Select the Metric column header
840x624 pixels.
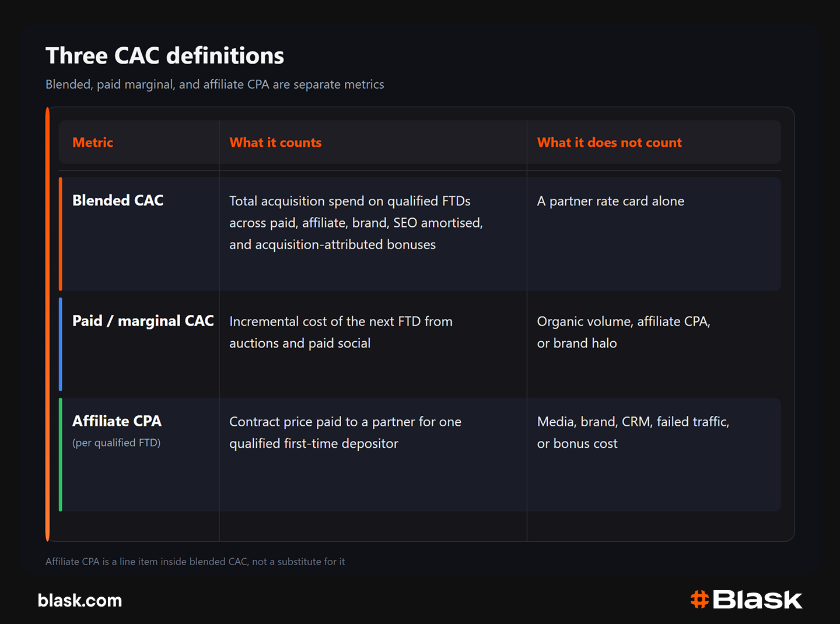(x=93, y=142)
